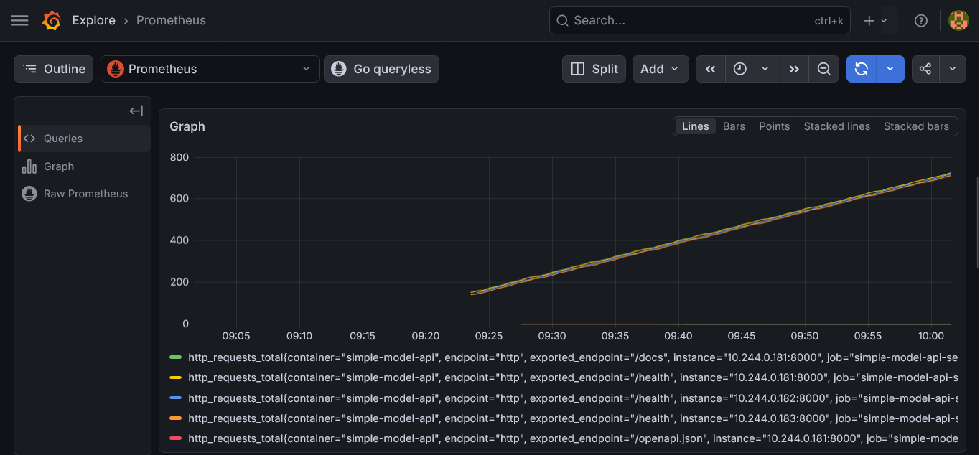Select the Points graph style

[774, 126]
